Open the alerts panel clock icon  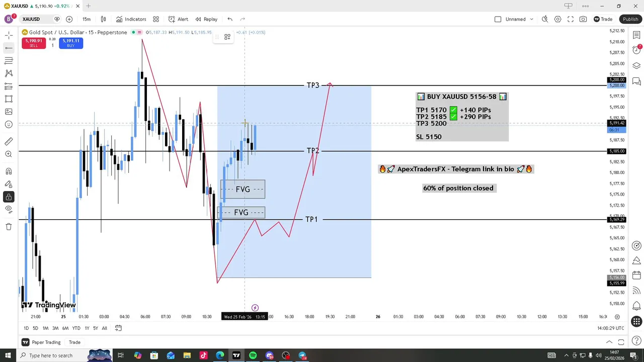[636, 50]
